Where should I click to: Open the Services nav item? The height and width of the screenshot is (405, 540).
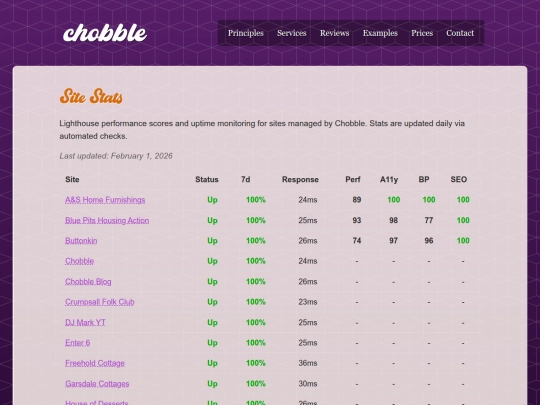point(291,33)
